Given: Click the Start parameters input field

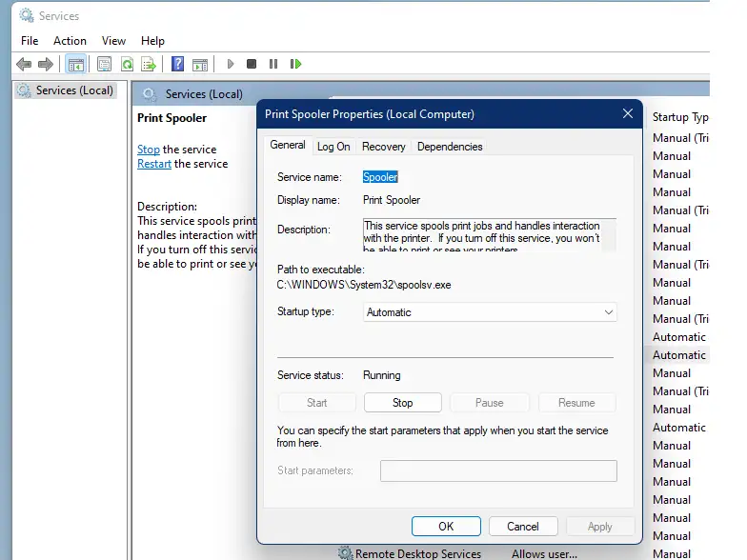Looking at the screenshot, I should (498, 470).
